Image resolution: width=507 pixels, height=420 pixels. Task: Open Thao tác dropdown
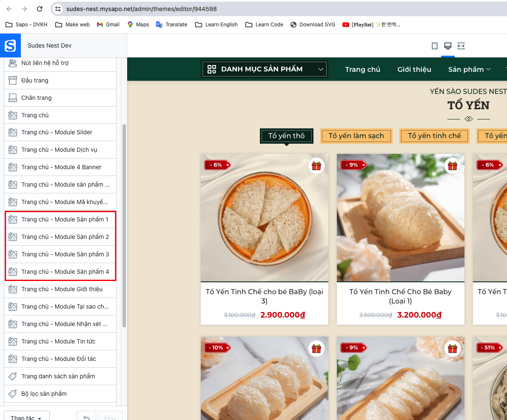27,417
